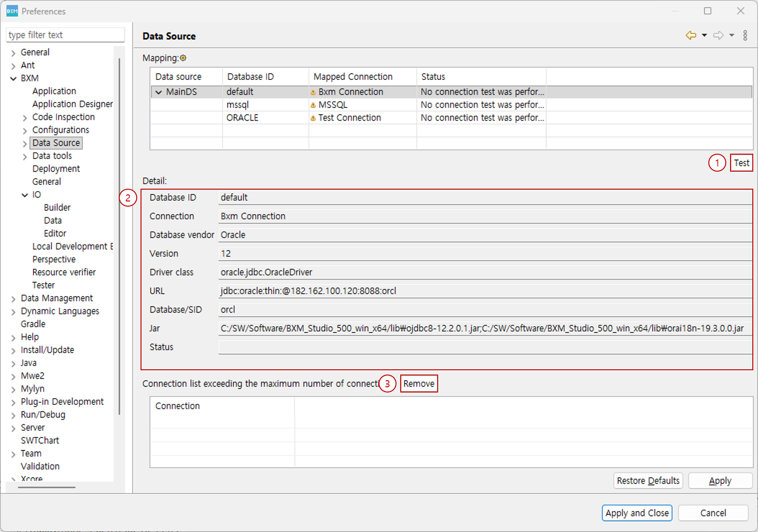The height and width of the screenshot is (532, 758).
Task: Collapse the BXM tree node
Action: [13, 78]
